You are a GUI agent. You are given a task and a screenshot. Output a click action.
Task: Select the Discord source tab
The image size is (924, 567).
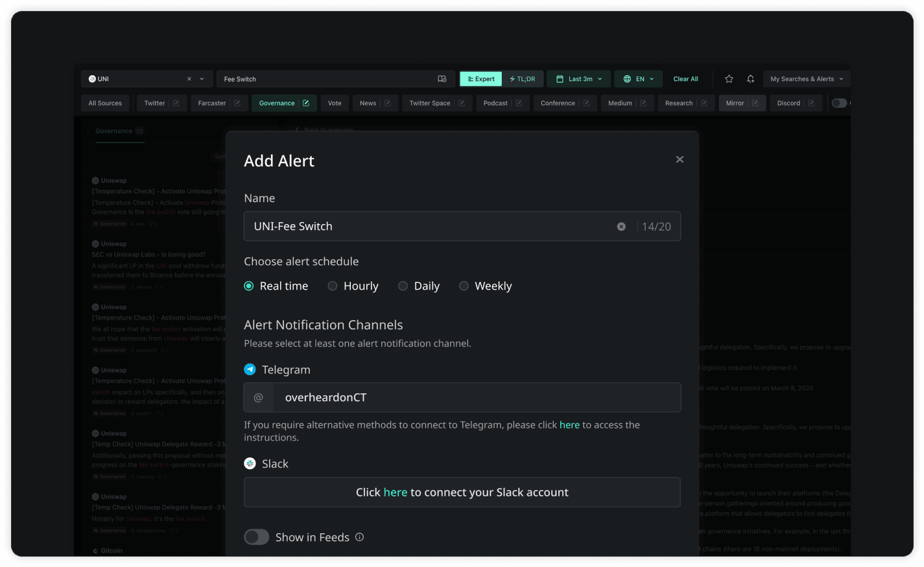[788, 103]
